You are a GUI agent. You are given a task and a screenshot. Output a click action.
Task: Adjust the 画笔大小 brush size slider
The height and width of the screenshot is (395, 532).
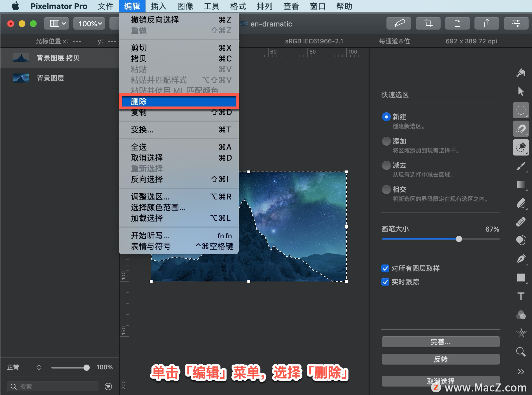[x=459, y=239]
